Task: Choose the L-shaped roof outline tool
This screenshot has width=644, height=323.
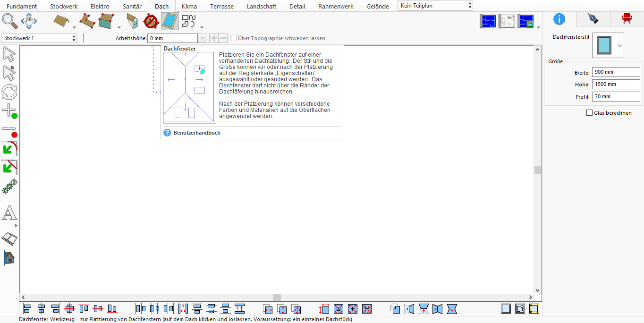Action: (87, 21)
